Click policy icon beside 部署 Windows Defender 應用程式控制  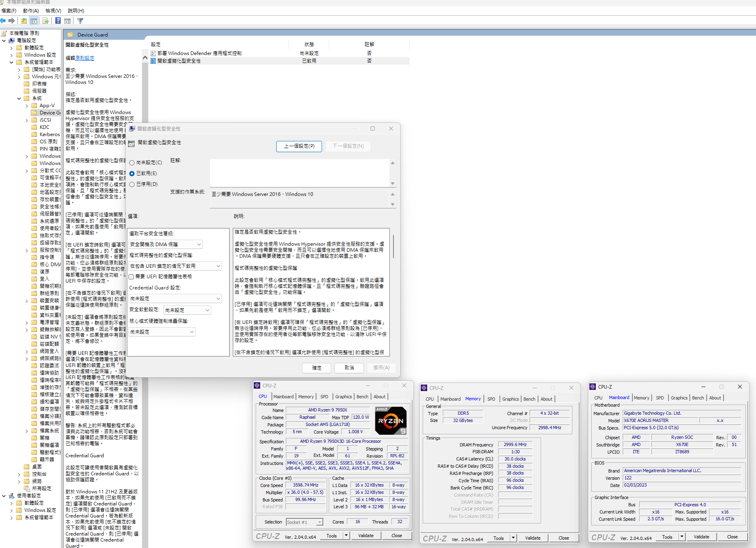click(153, 53)
